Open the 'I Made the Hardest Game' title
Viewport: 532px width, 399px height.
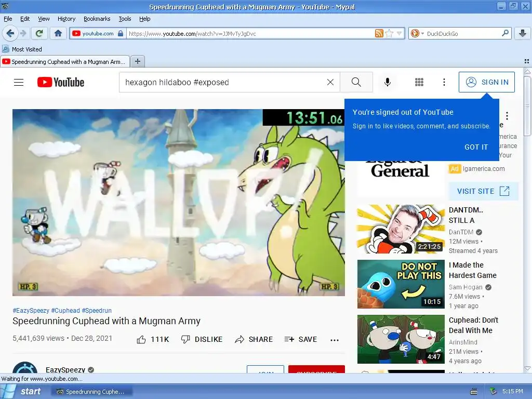[473, 270]
